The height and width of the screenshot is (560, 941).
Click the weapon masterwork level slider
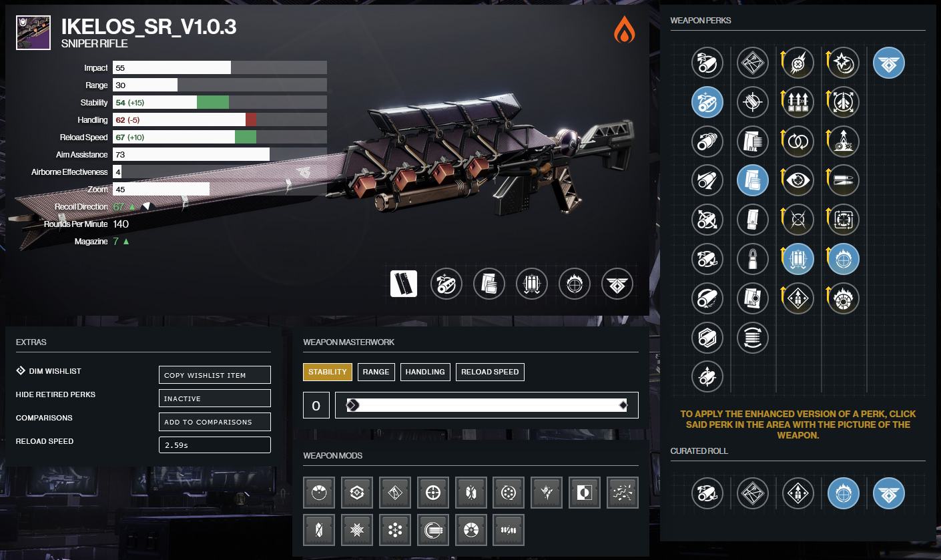click(487, 405)
